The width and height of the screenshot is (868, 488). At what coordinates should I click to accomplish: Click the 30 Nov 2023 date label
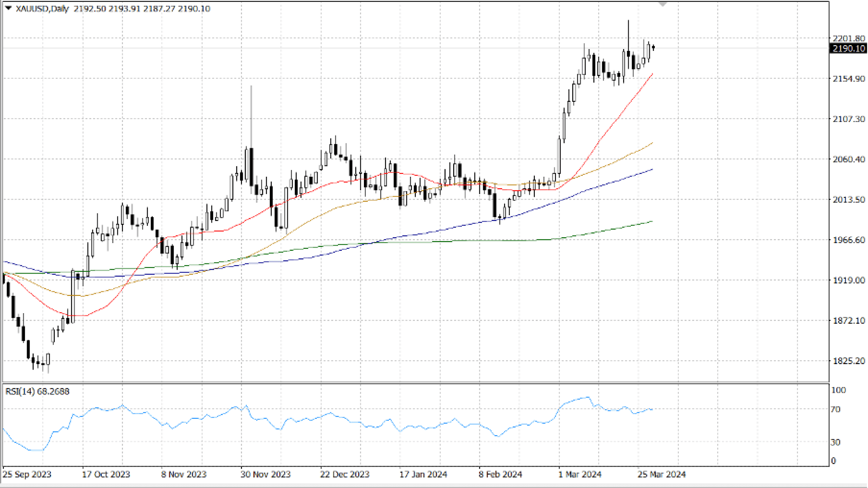click(x=265, y=474)
